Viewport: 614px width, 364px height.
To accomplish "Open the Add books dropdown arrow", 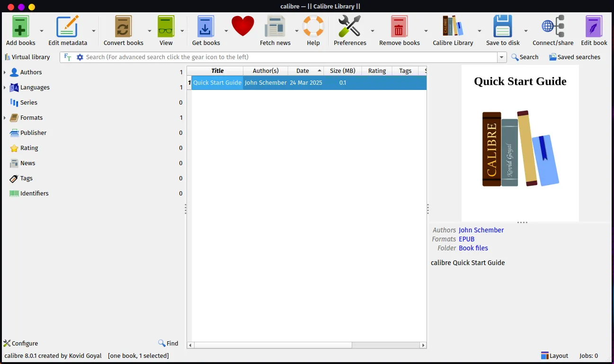I will point(42,31).
